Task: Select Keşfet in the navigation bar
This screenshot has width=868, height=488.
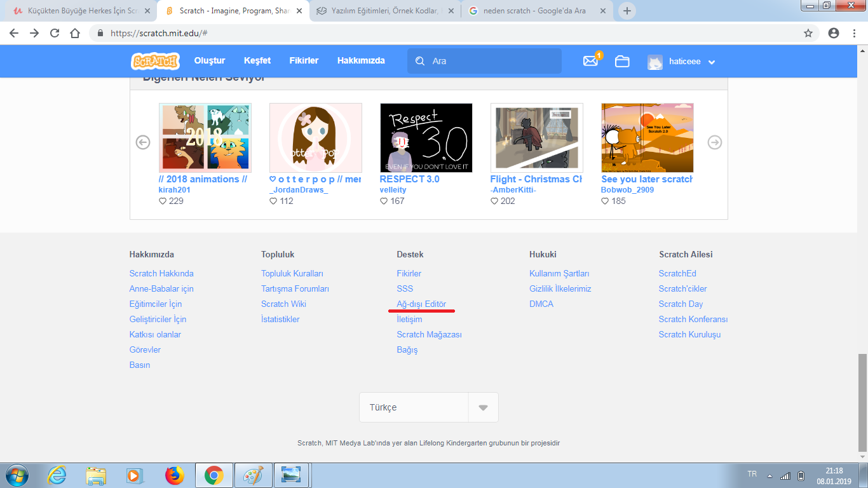Action: tap(257, 61)
